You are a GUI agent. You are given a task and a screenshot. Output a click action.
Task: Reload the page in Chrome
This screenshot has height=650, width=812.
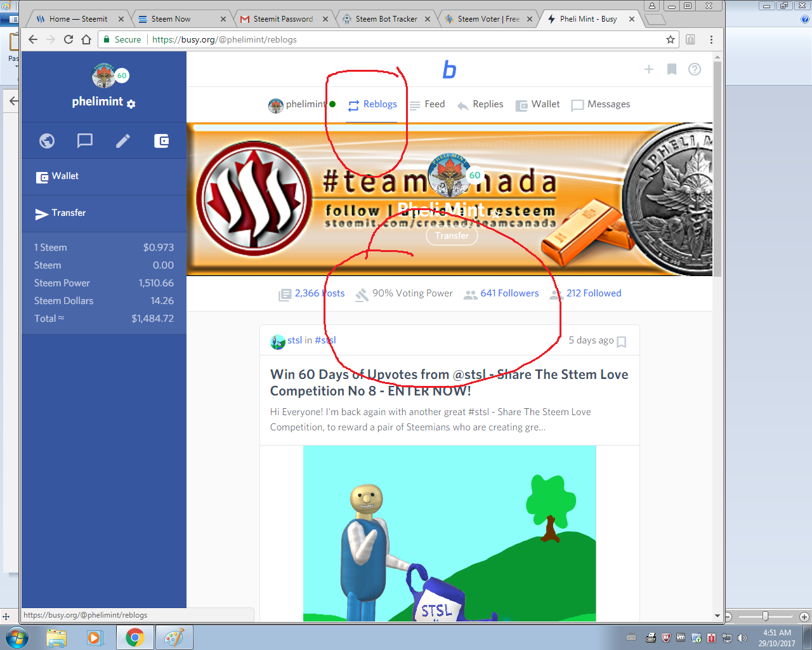69,39
